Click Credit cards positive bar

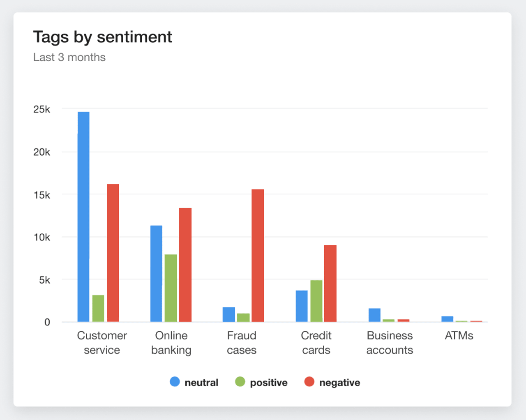coord(316,301)
